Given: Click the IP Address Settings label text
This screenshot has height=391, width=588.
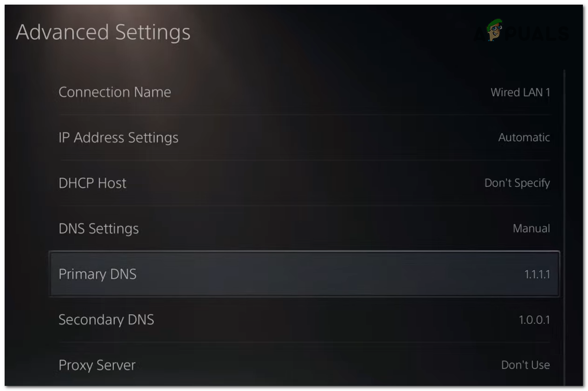Looking at the screenshot, I should pyautogui.click(x=118, y=137).
